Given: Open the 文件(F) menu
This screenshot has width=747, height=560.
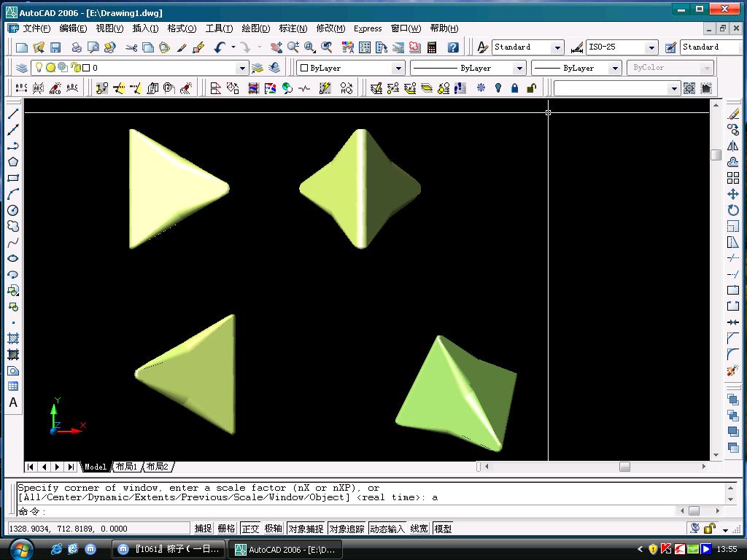Looking at the screenshot, I should pyautogui.click(x=36, y=28).
